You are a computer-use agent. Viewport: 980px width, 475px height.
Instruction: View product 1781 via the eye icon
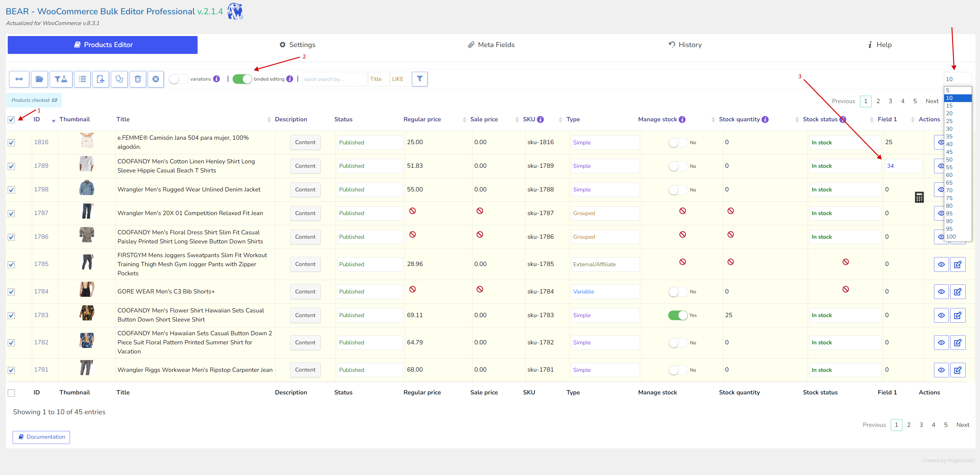(x=941, y=370)
